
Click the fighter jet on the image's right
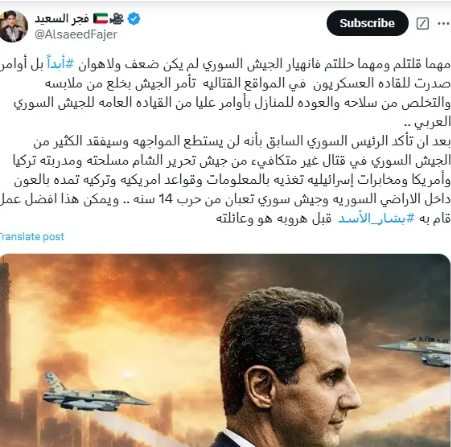[x=415, y=351]
